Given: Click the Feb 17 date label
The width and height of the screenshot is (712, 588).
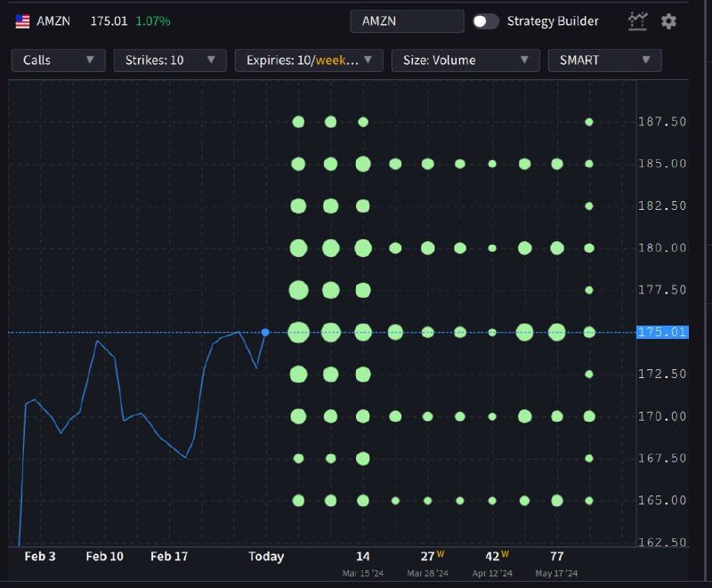Looking at the screenshot, I should tap(169, 557).
